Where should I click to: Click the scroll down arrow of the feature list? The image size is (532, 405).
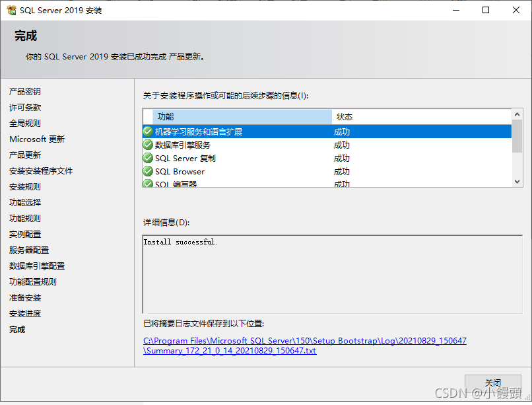[517, 182]
